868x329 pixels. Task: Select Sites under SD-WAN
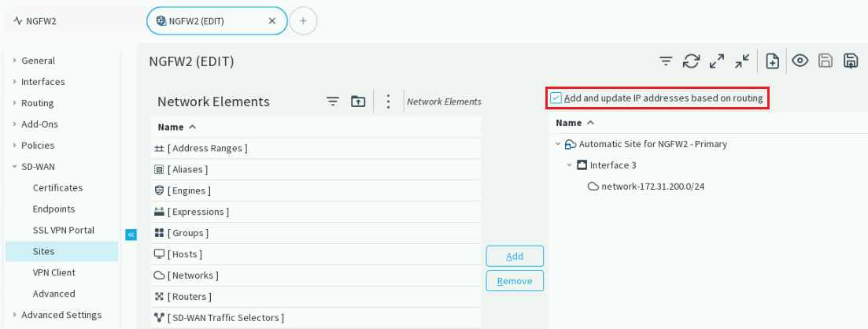tap(44, 251)
